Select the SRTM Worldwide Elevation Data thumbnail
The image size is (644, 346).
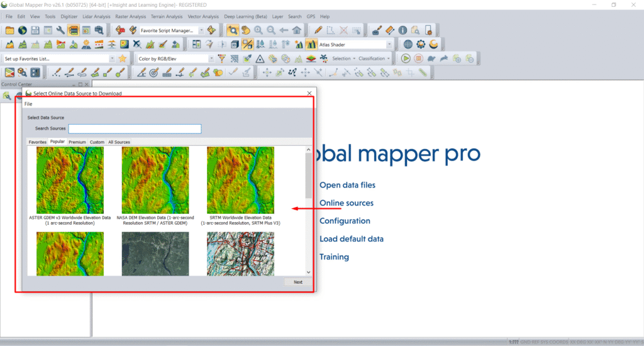[240, 180]
